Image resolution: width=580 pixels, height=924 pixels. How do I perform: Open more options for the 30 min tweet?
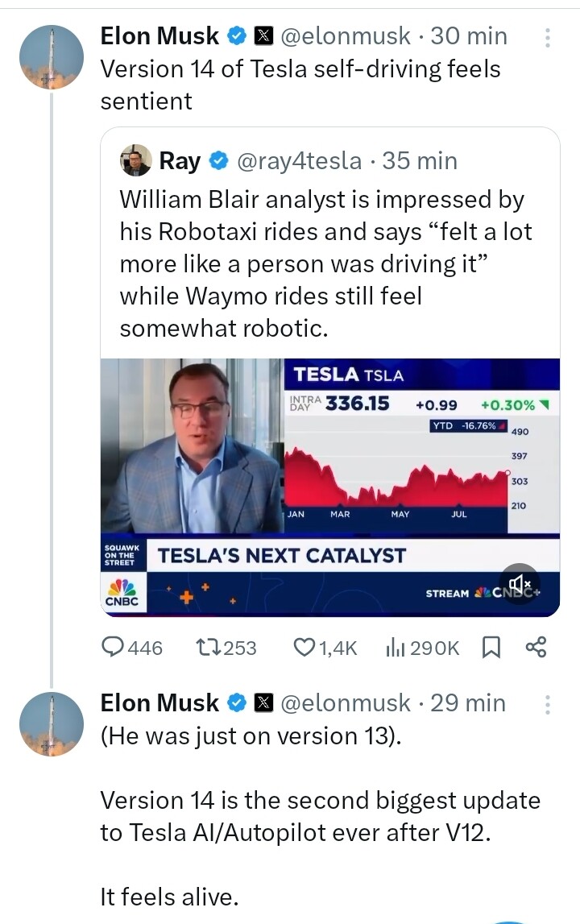coord(548,37)
